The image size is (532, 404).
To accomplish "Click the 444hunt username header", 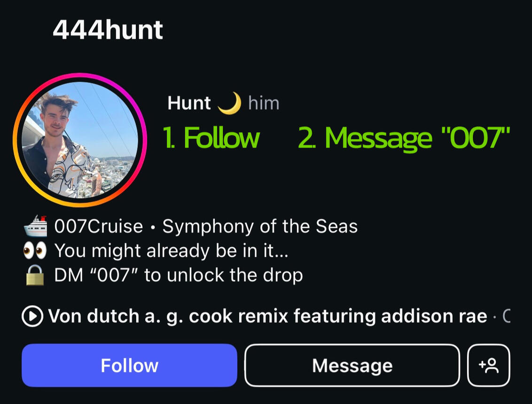I will (108, 31).
